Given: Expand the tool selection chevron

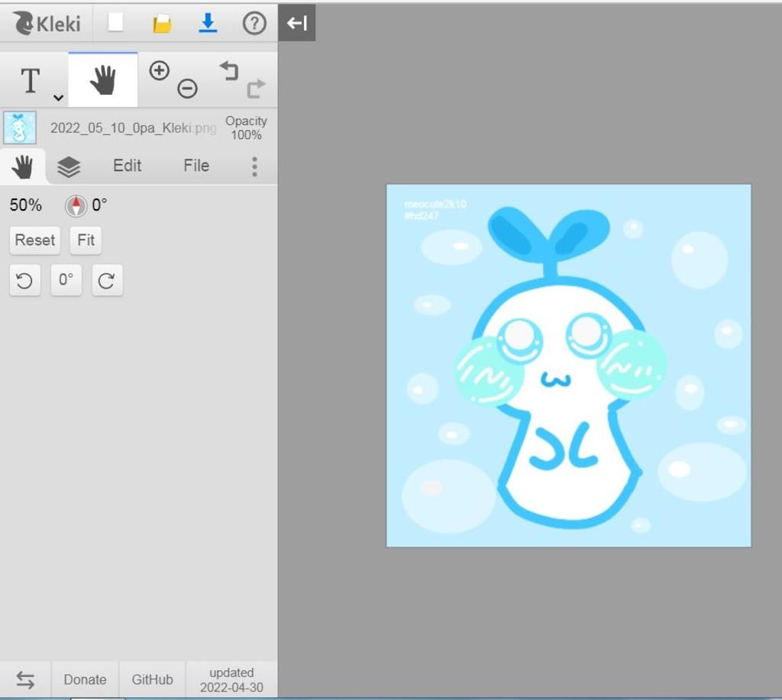Looking at the screenshot, I should [58, 98].
